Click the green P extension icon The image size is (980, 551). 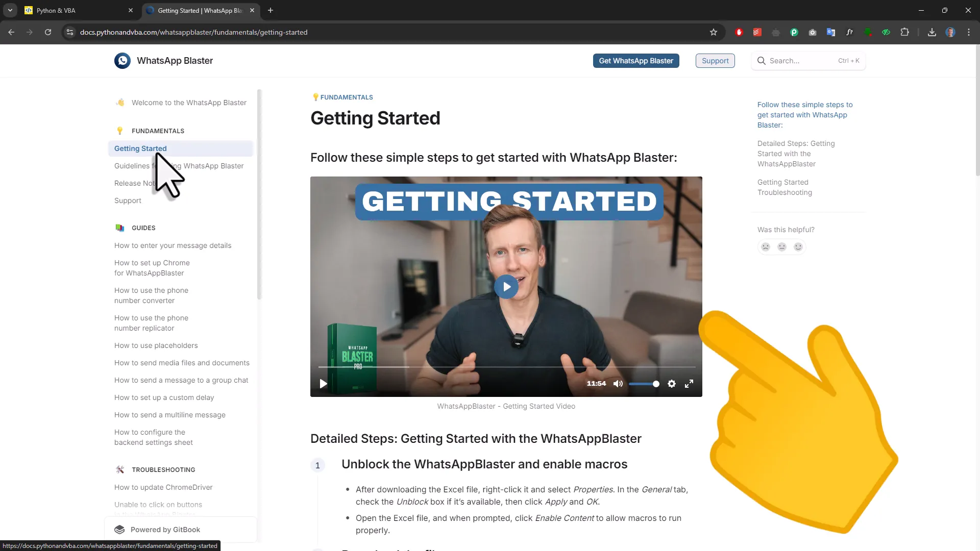[x=794, y=32]
